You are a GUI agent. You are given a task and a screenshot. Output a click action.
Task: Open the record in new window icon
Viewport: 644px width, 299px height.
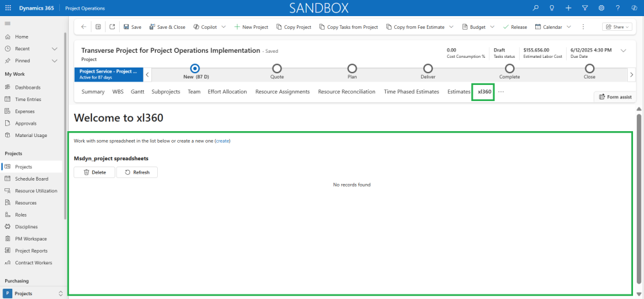click(112, 26)
